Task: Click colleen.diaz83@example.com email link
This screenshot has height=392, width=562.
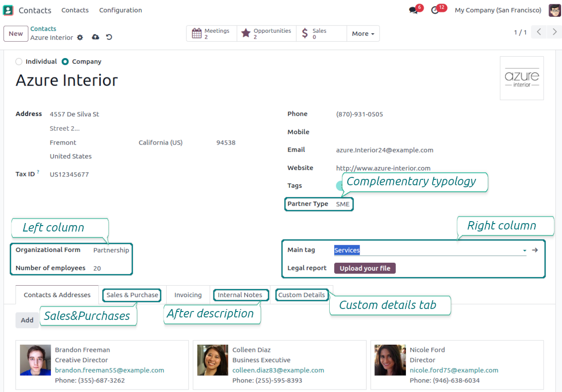Action: click(x=278, y=370)
